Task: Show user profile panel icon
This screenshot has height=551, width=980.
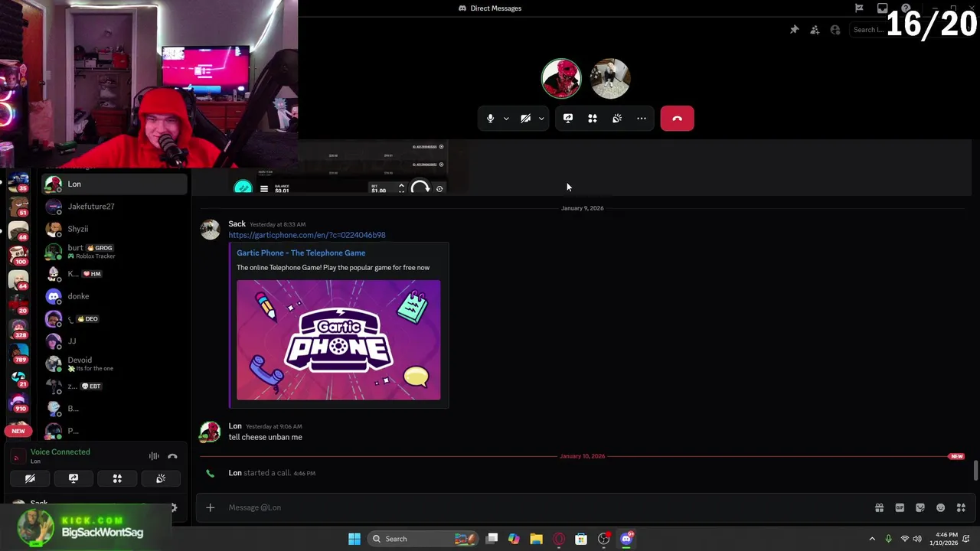Action: point(835,30)
